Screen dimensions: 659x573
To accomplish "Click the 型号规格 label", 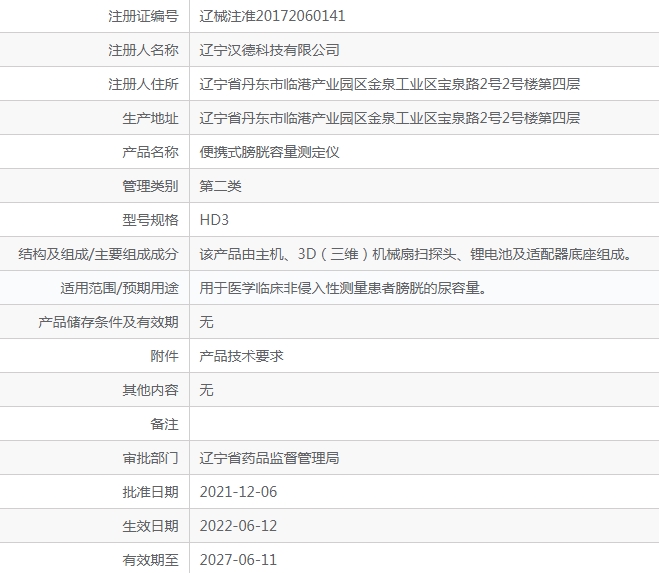I will [150, 220].
